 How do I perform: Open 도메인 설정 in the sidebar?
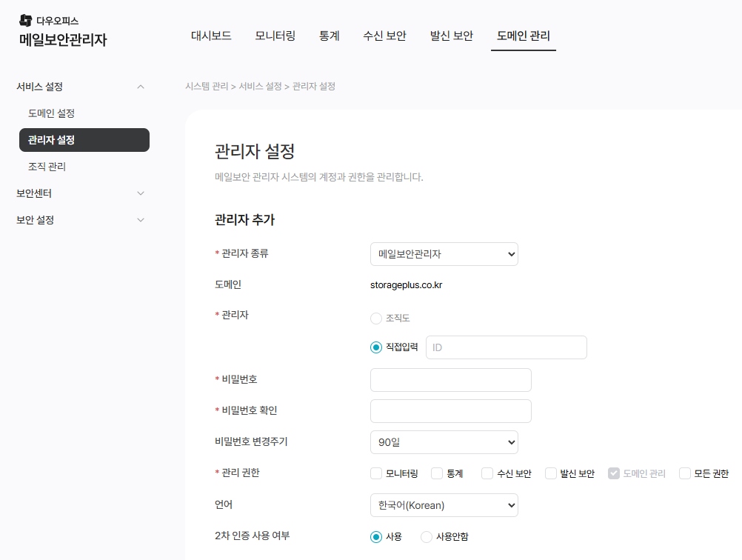click(51, 113)
